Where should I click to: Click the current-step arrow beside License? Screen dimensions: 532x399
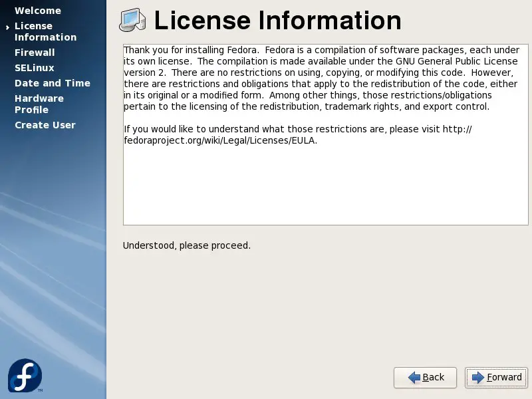(x=7, y=27)
